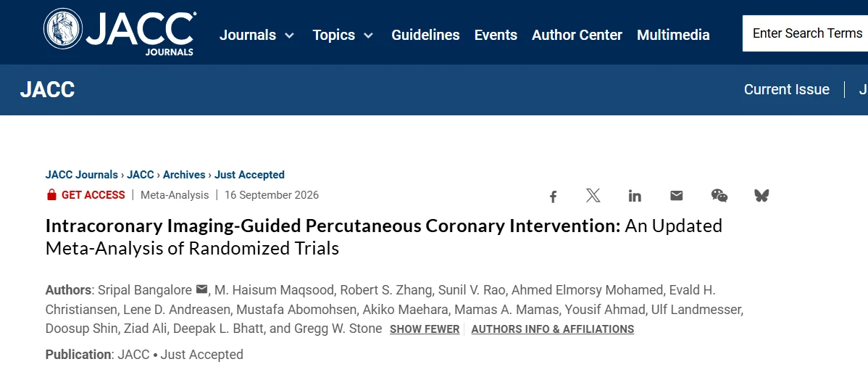Click the envelope beside Sripal Bangalore
The width and height of the screenshot is (868, 367).
[202, 289]
